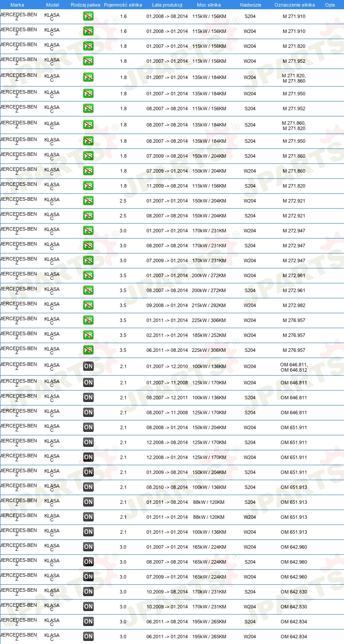Click ON diesel icon in OM 646.812 row

click(x=88, y=367)
